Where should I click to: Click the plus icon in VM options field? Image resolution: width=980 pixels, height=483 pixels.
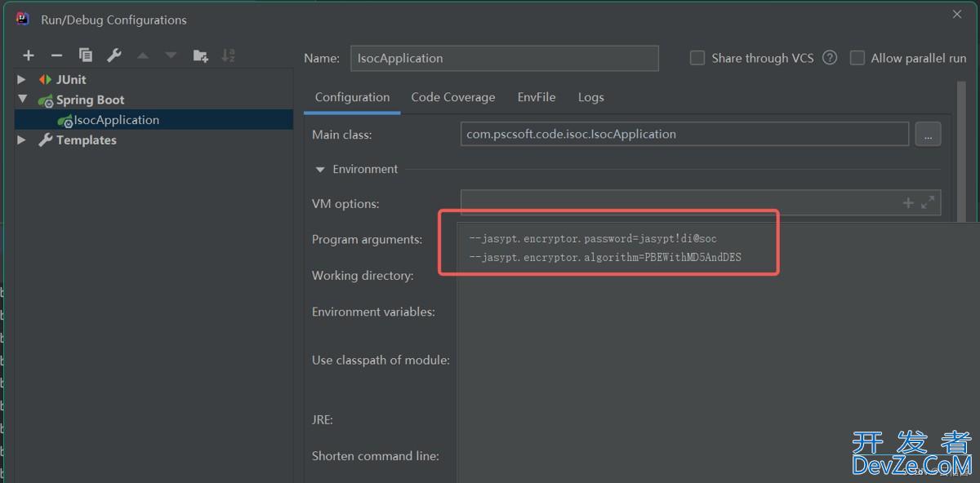tap(907, 203)
